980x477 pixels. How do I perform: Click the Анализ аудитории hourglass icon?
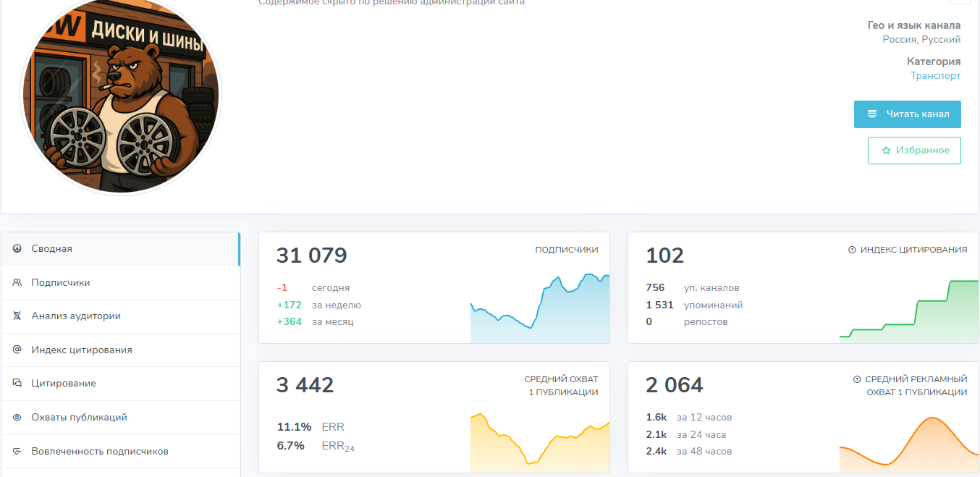pos(17,316)
